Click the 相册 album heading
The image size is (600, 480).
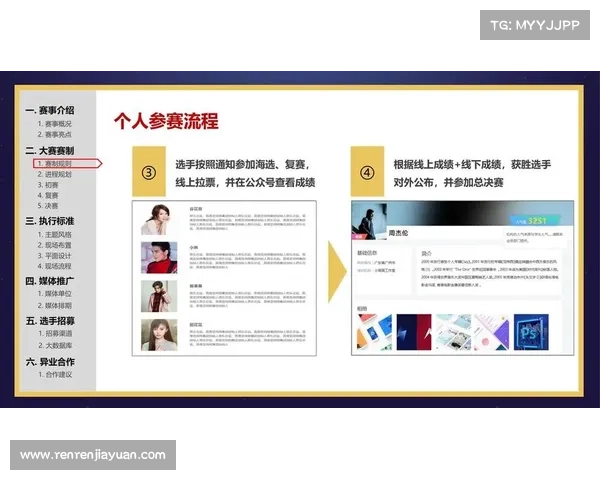[362, 308]
